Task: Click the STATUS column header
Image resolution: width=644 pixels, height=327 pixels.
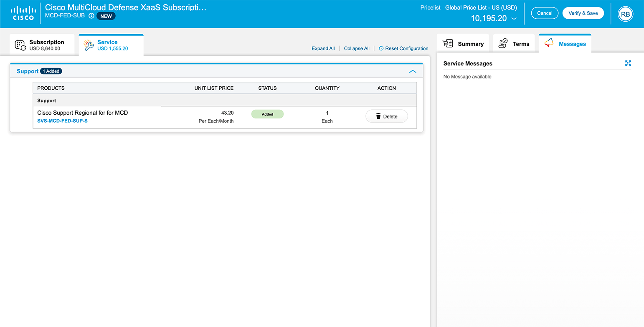Action: tap(267, 88)
